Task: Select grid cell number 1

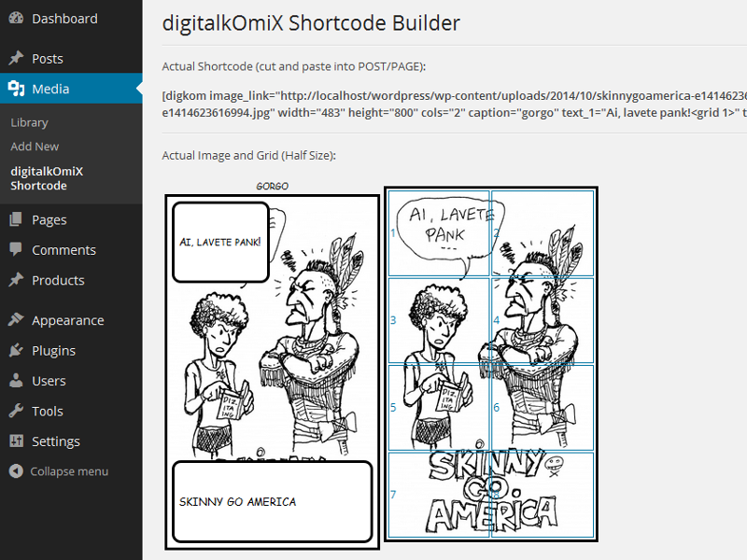Action: 439,232
